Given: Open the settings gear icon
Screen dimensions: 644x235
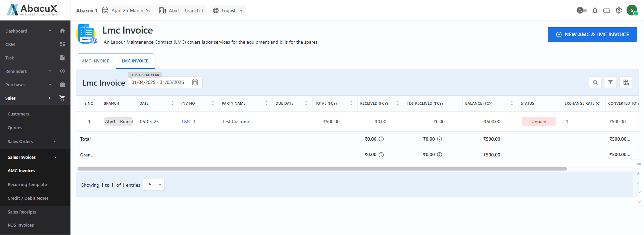Looking at the screenshot, I should (x=618, y=10).
